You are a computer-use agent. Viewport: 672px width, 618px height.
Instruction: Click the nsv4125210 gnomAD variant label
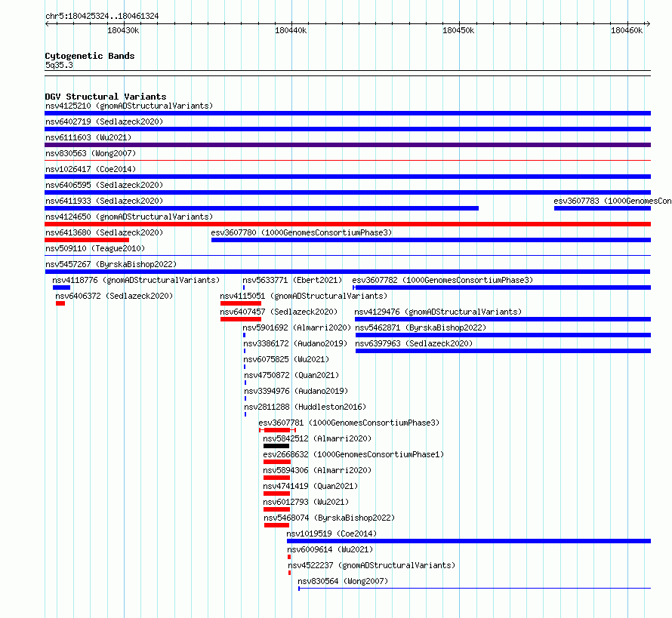pos(129,106)
